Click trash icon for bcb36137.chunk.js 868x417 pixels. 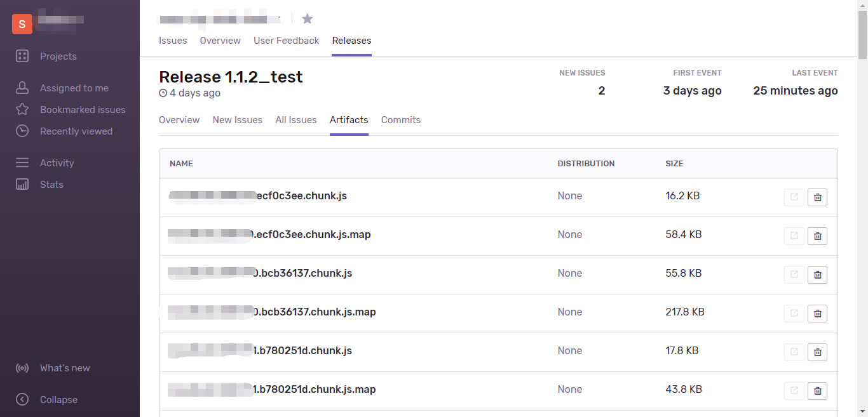(817, 275)
